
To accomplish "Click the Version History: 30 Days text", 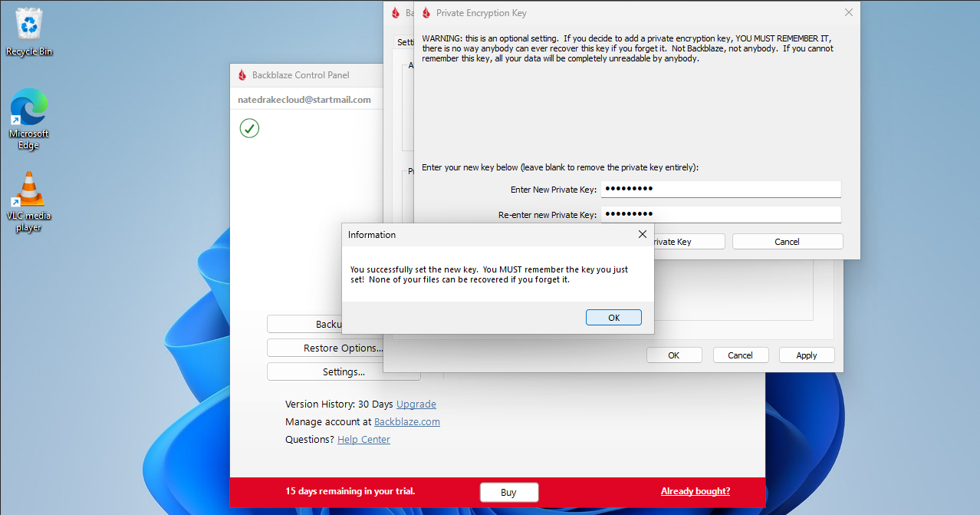I will [339, 404].
